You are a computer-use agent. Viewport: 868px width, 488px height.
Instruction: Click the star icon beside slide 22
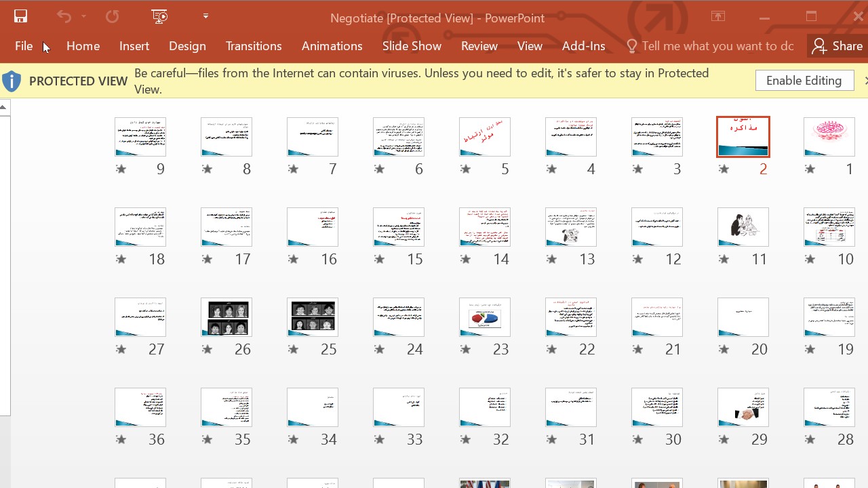point(551,350)
